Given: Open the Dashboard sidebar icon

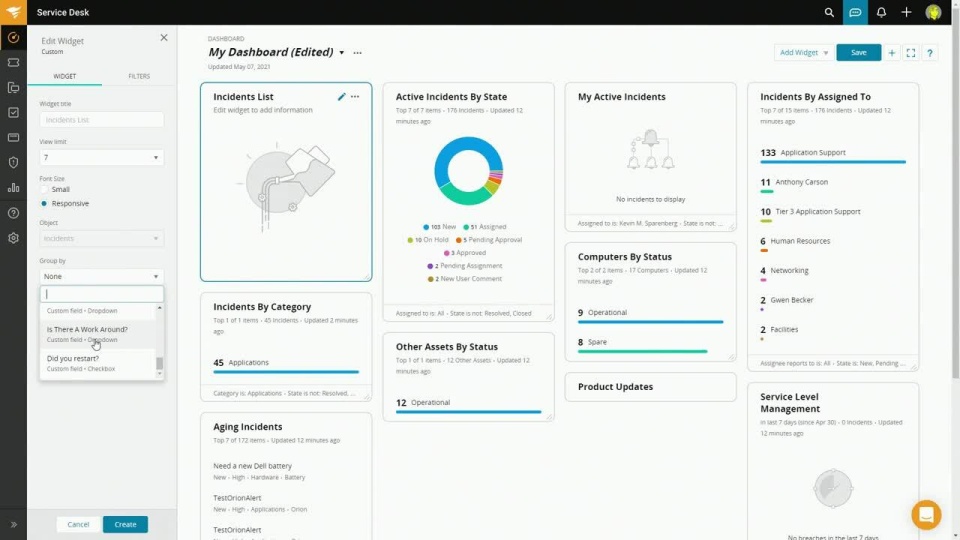Looking at the screenshot, I should (x=13, y=38).
